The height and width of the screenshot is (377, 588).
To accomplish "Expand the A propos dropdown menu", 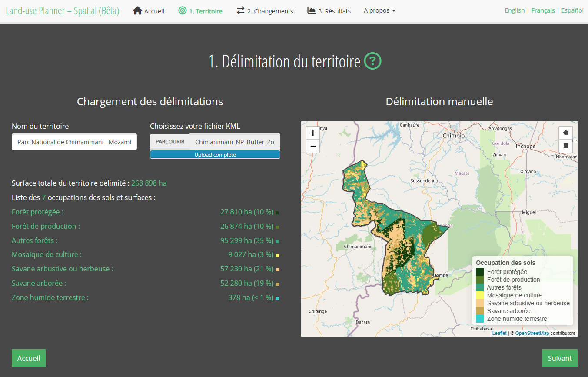I will point(379,10).
